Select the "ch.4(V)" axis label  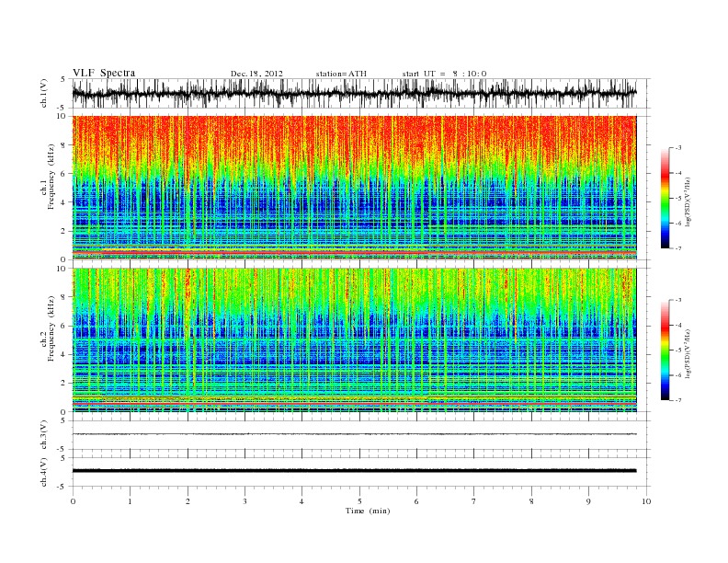click(x=44, y=472)
